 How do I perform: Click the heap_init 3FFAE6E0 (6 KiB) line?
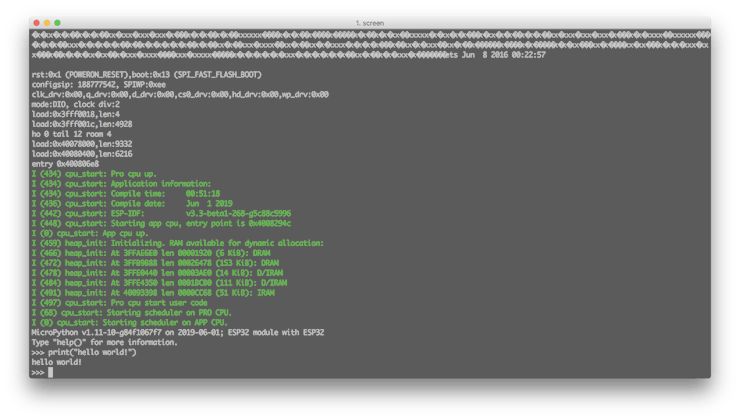pos(151,253)
